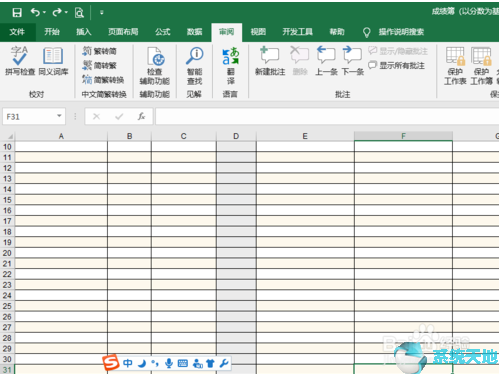Open the 文件 menu
This screenshot has width=499, height=374.
pyautogui.click(x=17, y=32)
